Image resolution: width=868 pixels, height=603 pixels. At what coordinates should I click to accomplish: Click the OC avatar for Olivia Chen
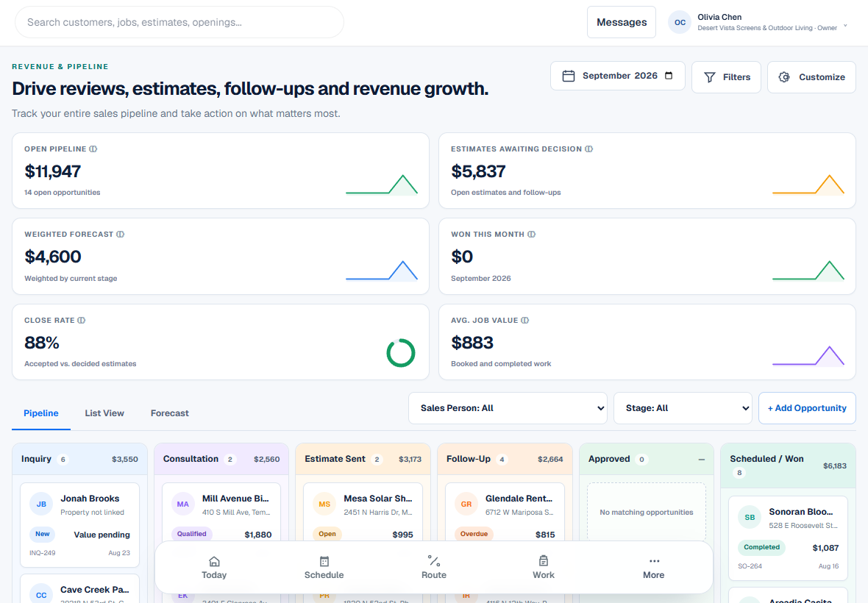coord(680,22)
